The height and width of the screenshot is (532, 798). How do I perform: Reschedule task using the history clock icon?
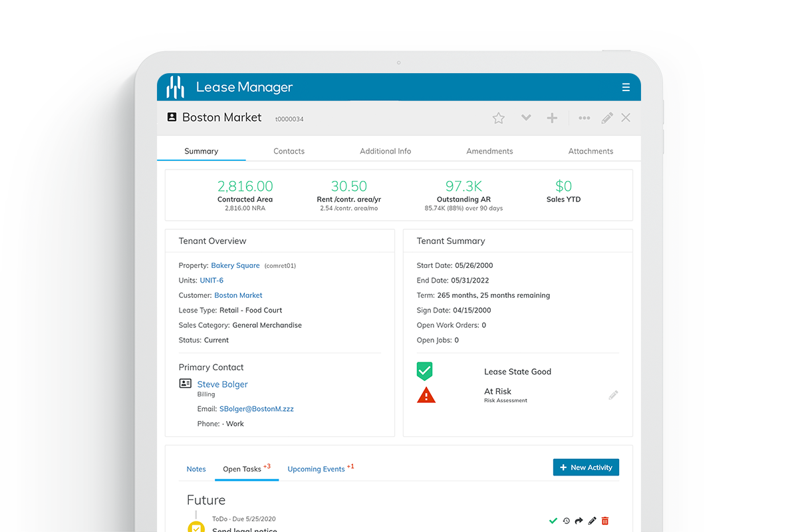click(566, 521)
